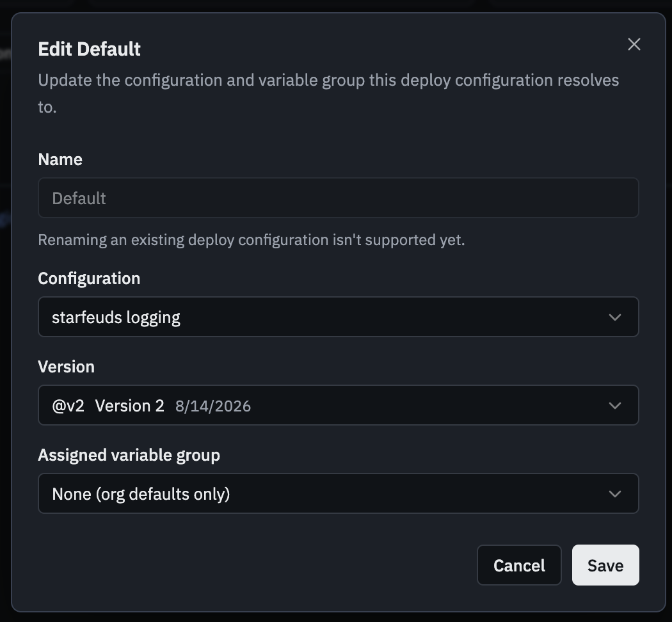Click the chevron in Configuration dropdown
Image resolution: width=672 pixels, height=622 pixels.
coord(614,317)
